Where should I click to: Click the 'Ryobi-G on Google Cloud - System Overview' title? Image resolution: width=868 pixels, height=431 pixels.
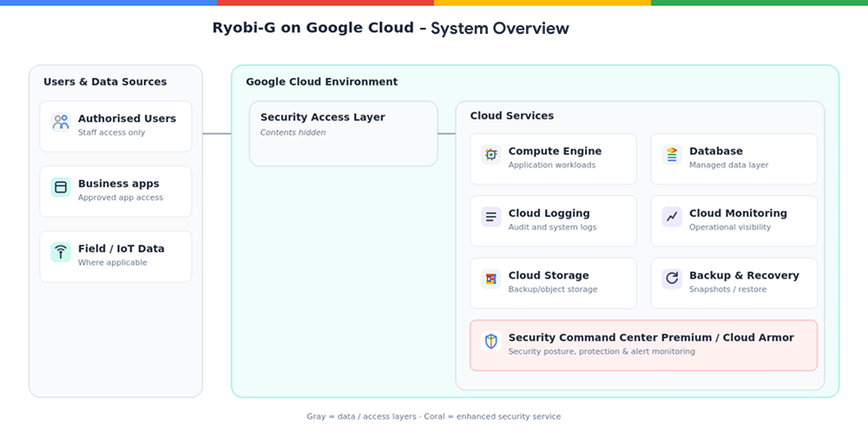[x=391, y=29]
